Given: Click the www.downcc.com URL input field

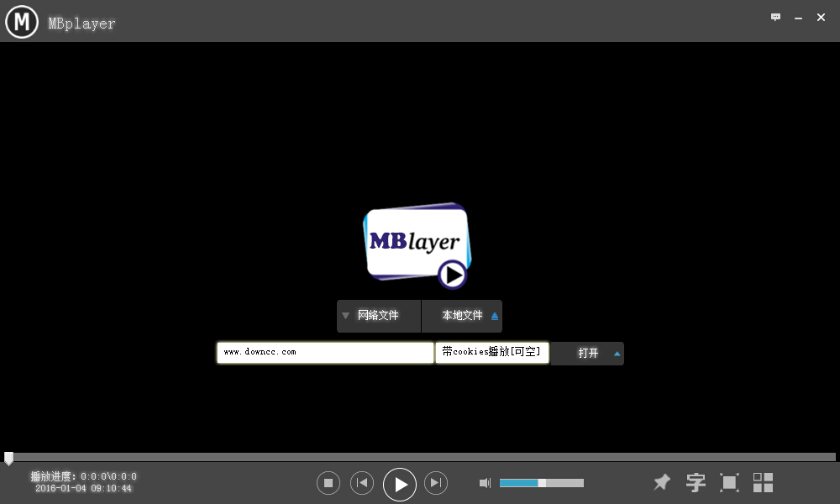Looking at the screenshot, I should tap(325, 352).
